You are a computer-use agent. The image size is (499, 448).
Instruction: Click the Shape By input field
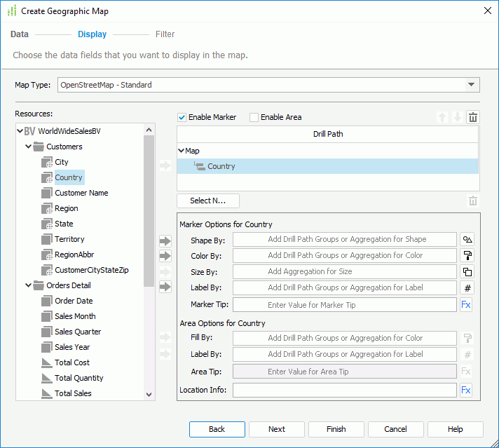tap(345, 240)
